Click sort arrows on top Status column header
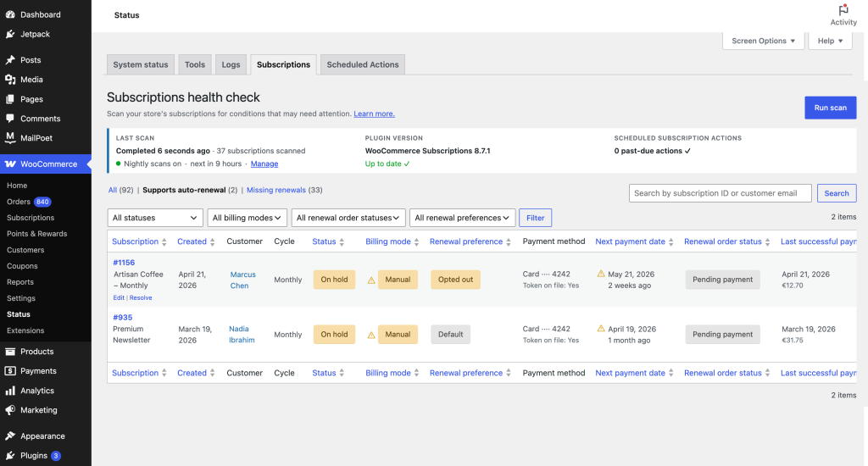Screen dimensions: 868x466 [x=342, y=241]
